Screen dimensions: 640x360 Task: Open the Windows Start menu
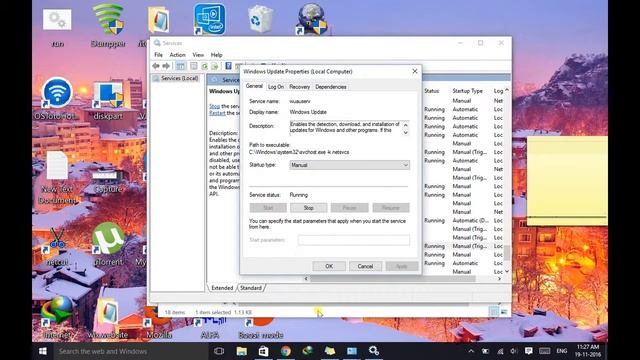pyautogui.click(x=42, y=351)
